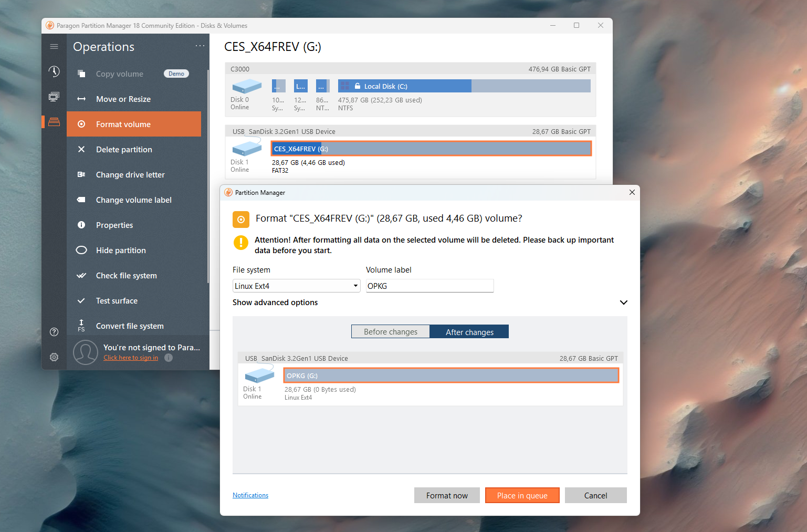Open the File system dropdown
This screenshot has height=532, width=807.
pyautogui.click(x=296, y=286)
